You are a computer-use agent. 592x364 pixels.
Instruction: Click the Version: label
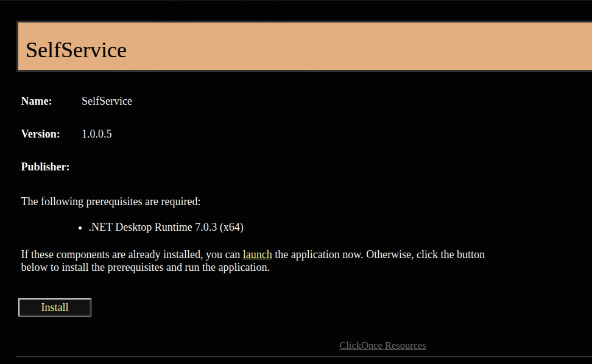pyautogui.click(x=40, y=134)
